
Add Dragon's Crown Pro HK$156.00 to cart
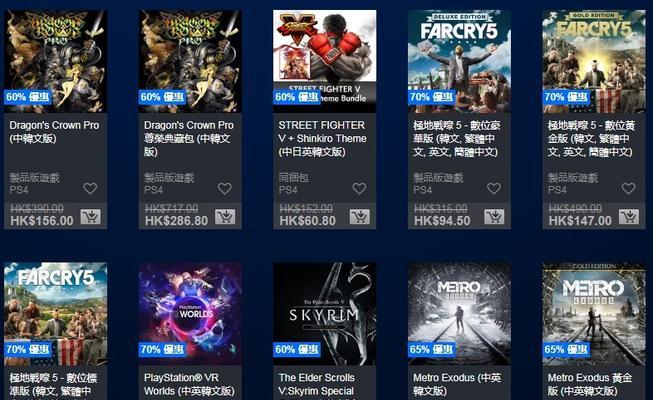click(90, 217)
